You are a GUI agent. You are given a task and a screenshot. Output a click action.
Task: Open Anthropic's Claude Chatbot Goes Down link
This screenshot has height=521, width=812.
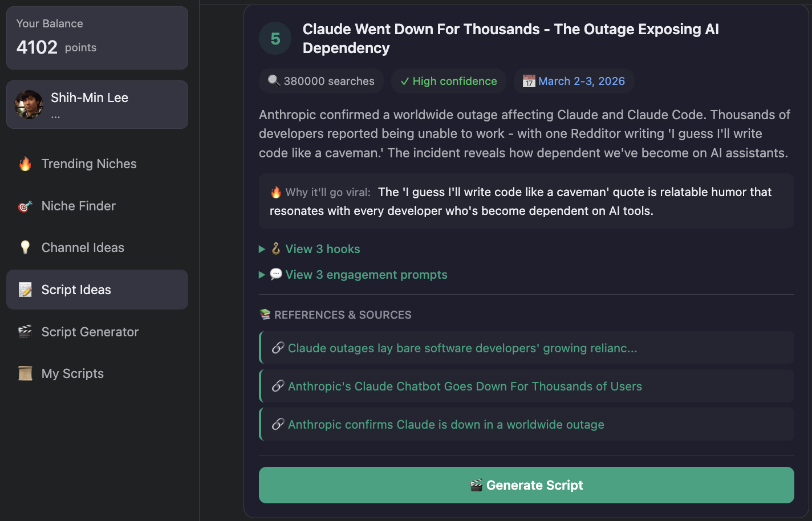pyautogui.click(x=465, y=386)
